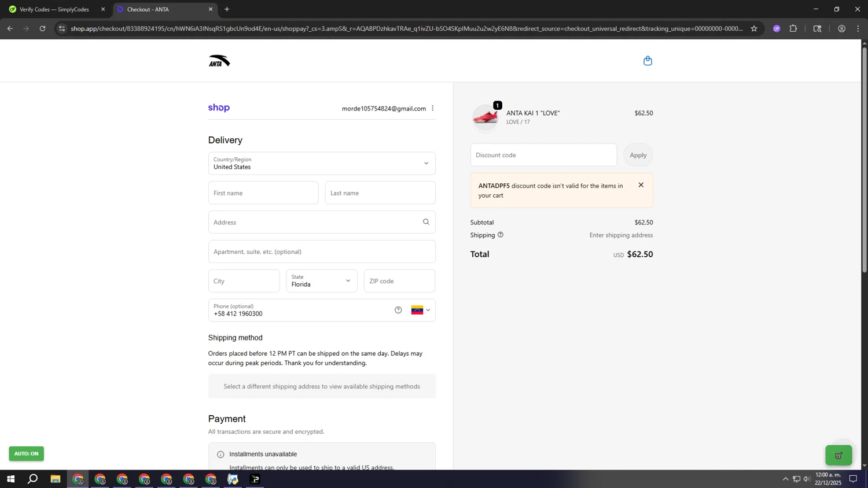Image resolution: width=868 pixels, height=488 pixels.
Task: Click the Discount code field
Action: 543,155
